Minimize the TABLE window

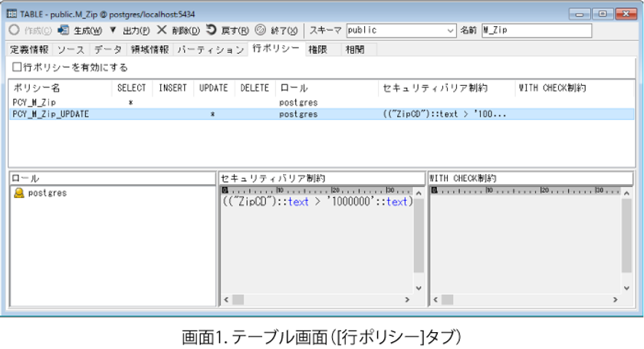click(x=580, y=14)
